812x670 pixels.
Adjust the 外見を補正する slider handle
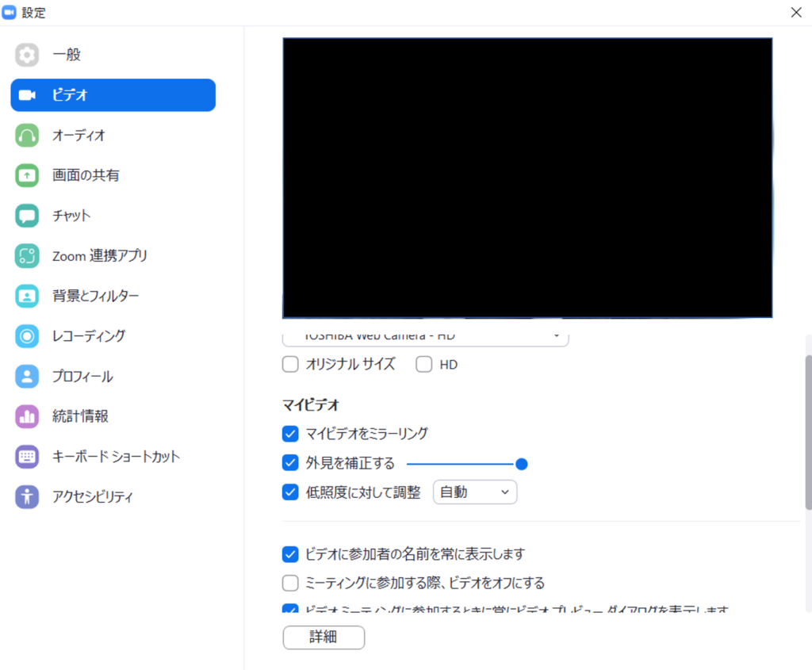click(521, 463)
